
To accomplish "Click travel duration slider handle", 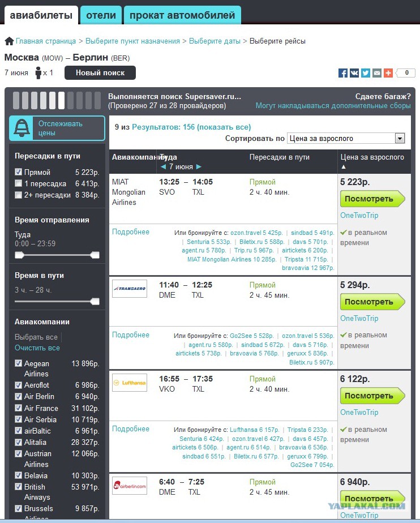I will coord(95,302).
